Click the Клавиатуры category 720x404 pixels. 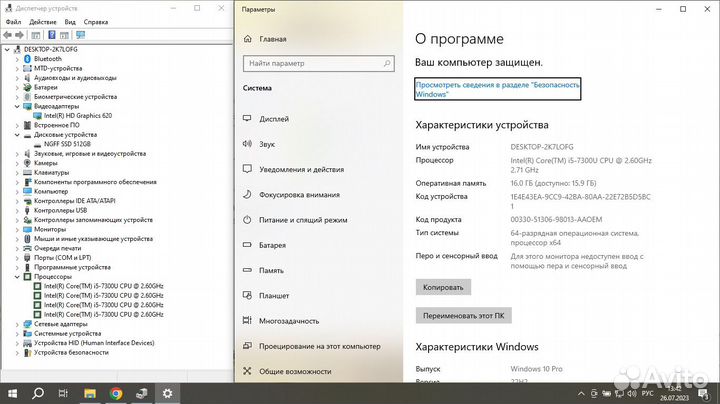51,173
